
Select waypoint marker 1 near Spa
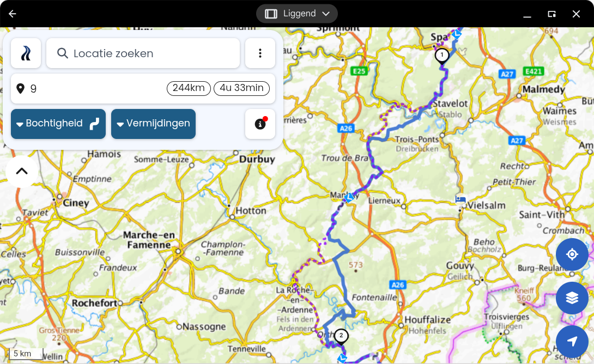coord(442,56)
